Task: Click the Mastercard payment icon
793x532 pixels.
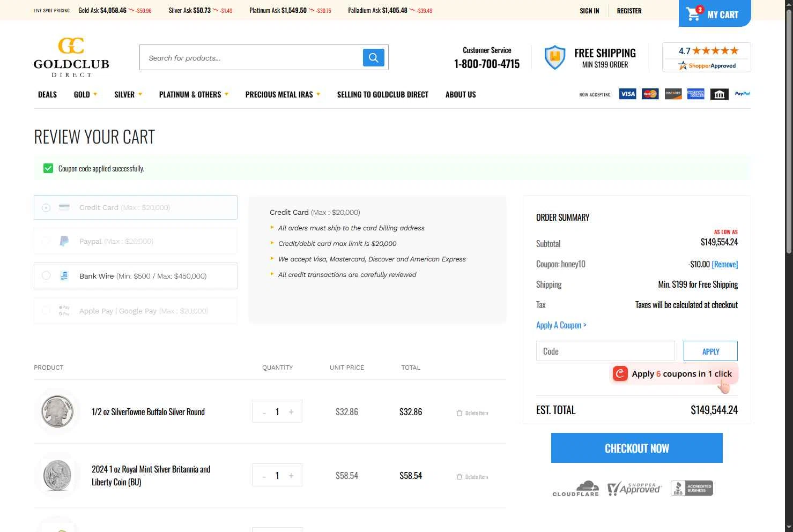Action: [x=650, y=94]
